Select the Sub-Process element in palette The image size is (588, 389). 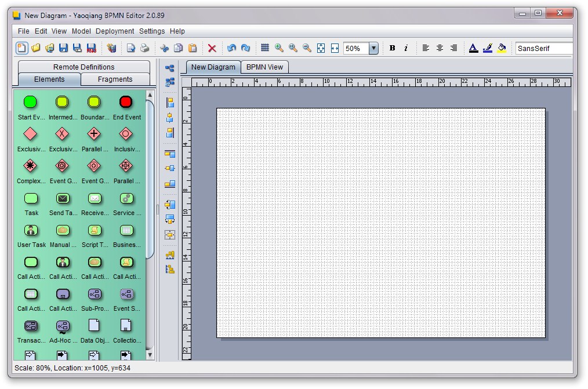[95, 295]
